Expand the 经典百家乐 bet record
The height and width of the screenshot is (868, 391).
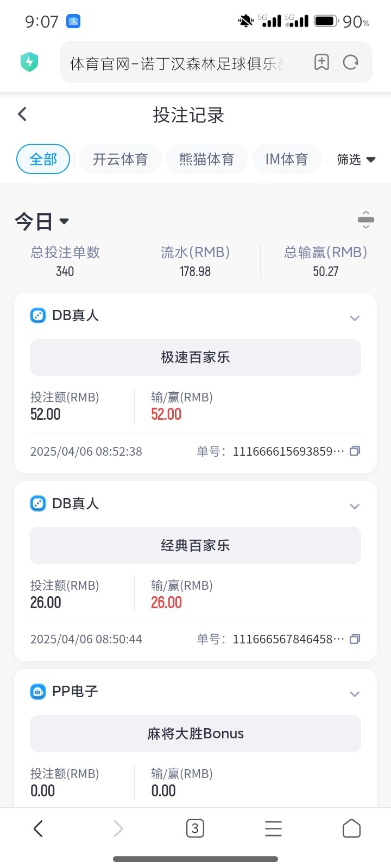[355, 506]
